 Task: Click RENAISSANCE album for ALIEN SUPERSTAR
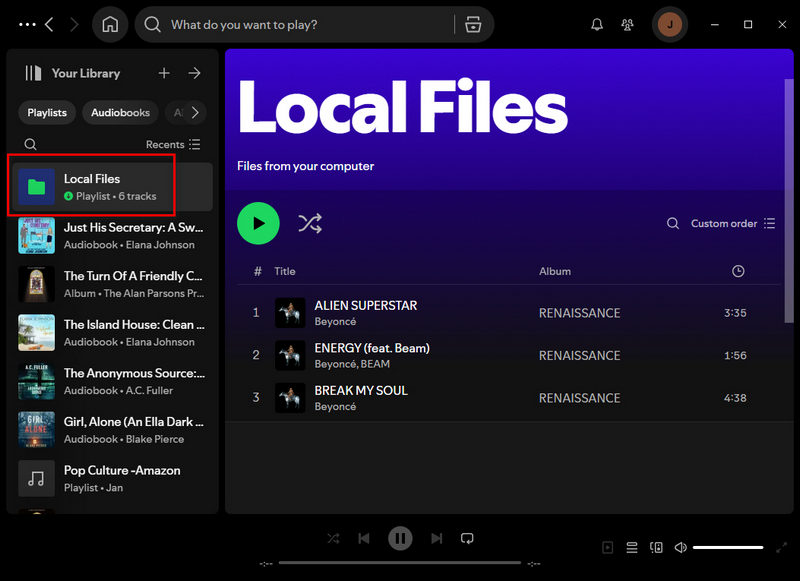[x=580, y=313]
